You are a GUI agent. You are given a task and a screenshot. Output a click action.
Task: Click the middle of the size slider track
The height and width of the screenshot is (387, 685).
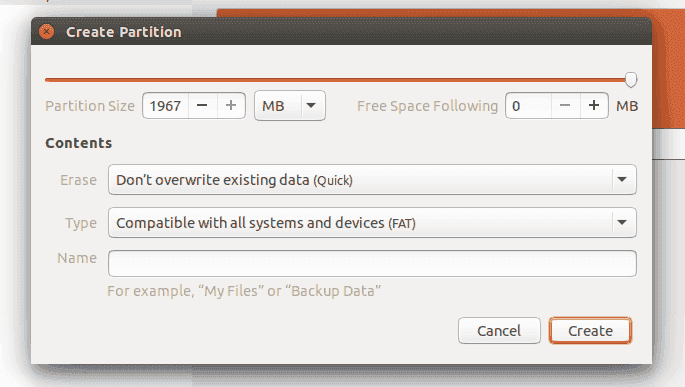point(338,80)
